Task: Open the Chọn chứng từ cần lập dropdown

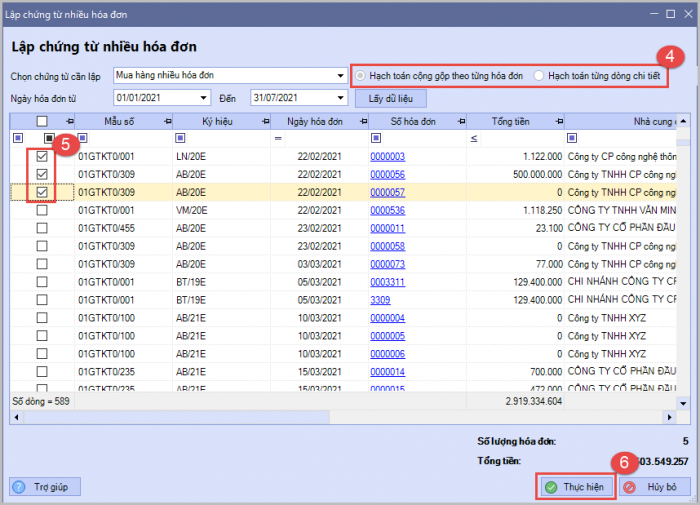Action: point(340,75)
